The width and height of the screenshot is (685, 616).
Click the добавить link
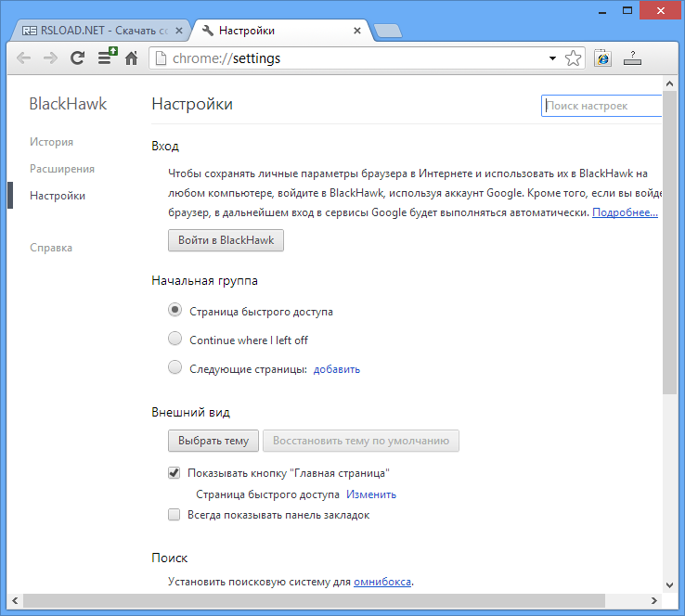coord(336,369)
